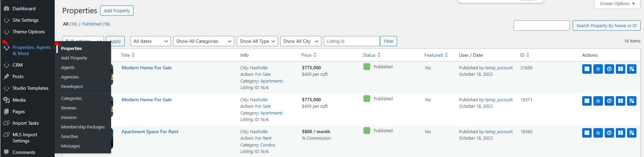
Task: Click the white square icon for listing 19371
Action: pos(587,101)
